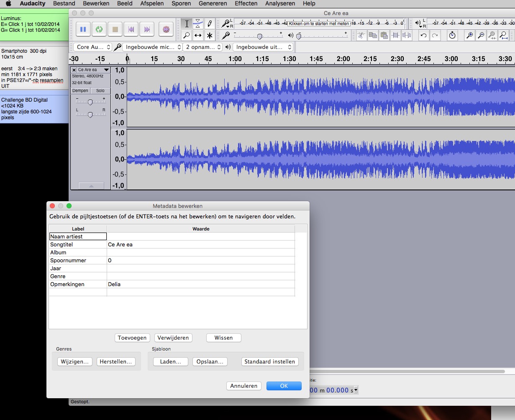The width and height of the screenshot is (515, 420).
Task: Click the Trim outside selection icon
Action: [395, 36]
